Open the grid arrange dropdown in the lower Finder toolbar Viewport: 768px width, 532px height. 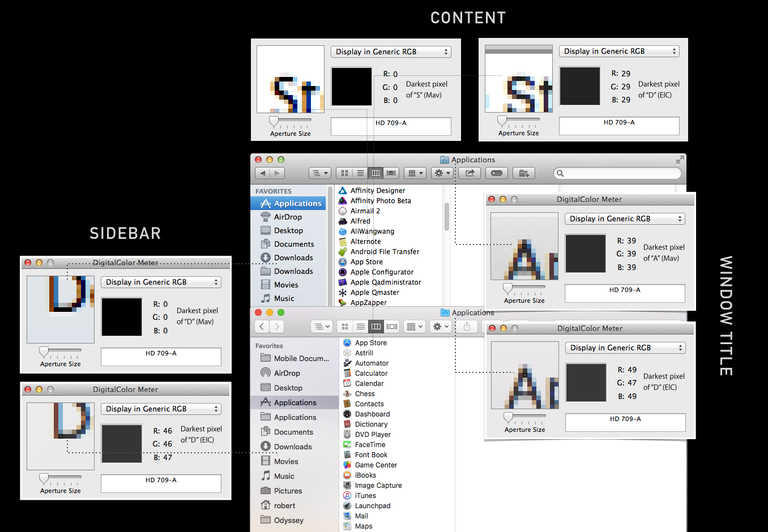[x=415, y=327]
